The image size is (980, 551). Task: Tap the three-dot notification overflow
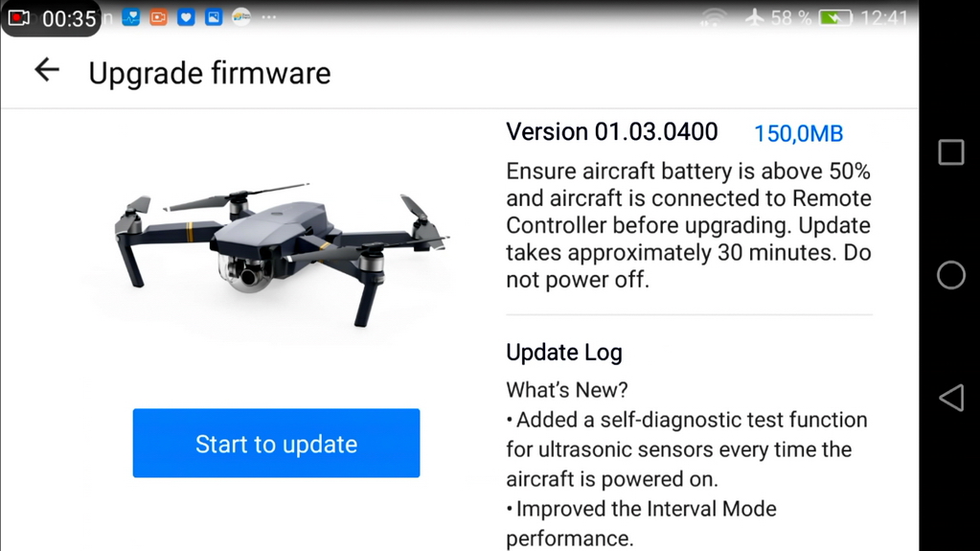[x=269, y=17]
